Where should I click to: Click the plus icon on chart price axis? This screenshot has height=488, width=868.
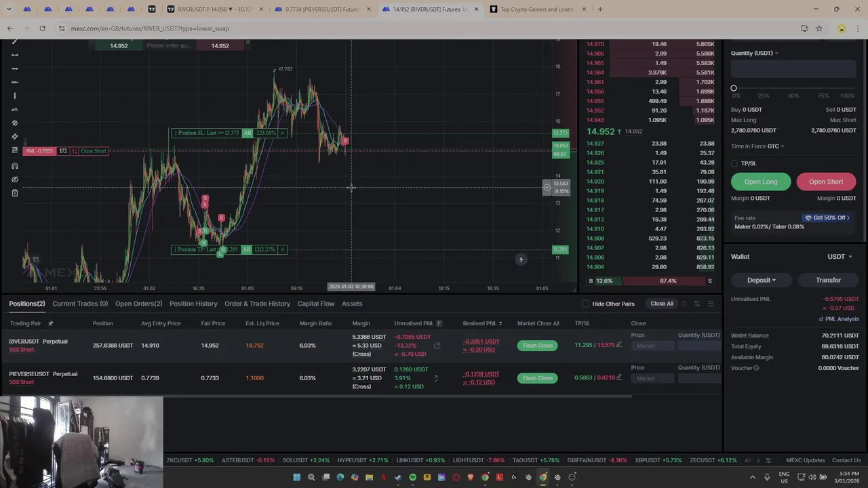click(x=547, y=187)
